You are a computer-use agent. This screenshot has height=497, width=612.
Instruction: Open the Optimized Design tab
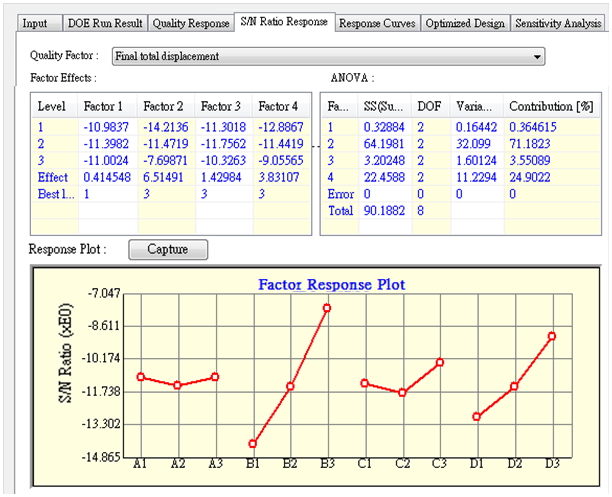465,23
